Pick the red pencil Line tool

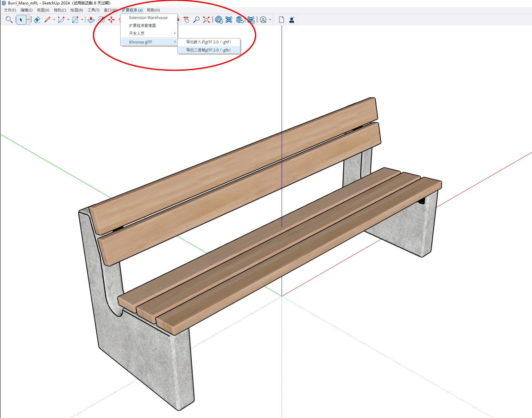click(x=47, y=20)
